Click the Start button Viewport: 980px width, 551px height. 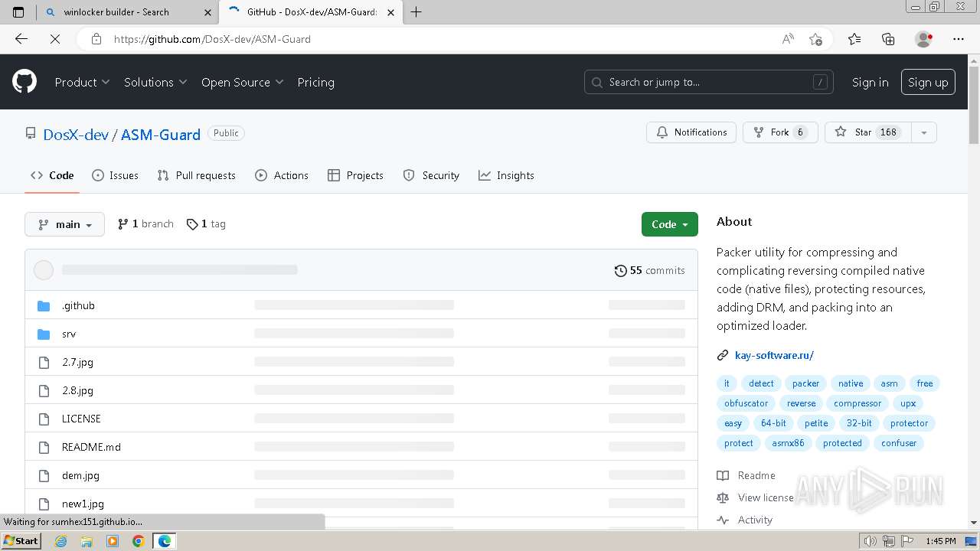(x=21, y=541)
